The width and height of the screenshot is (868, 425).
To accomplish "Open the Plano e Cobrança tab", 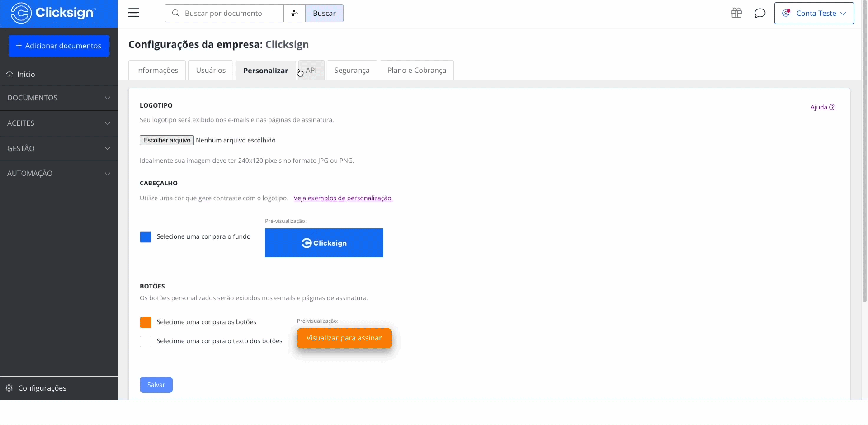I will 416,70.
